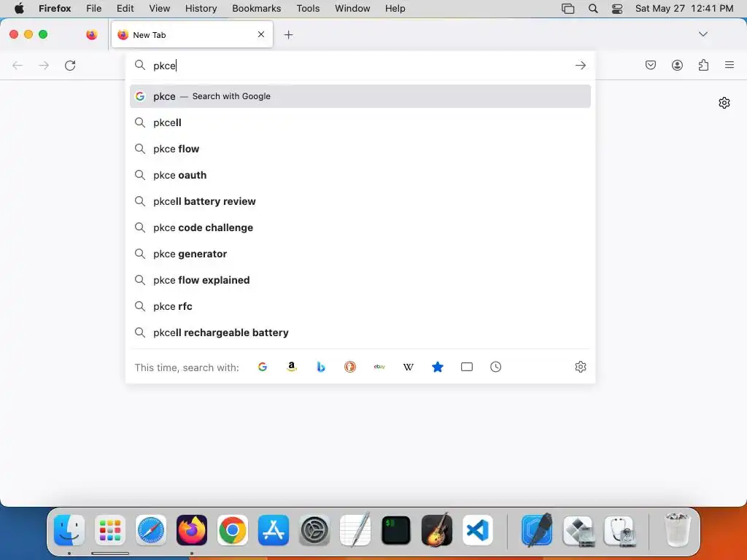Image resolution: width=747 pixels, height=560 pixels.
Task: Open the Bookmarks menu
Action: (x=256, y=8)
